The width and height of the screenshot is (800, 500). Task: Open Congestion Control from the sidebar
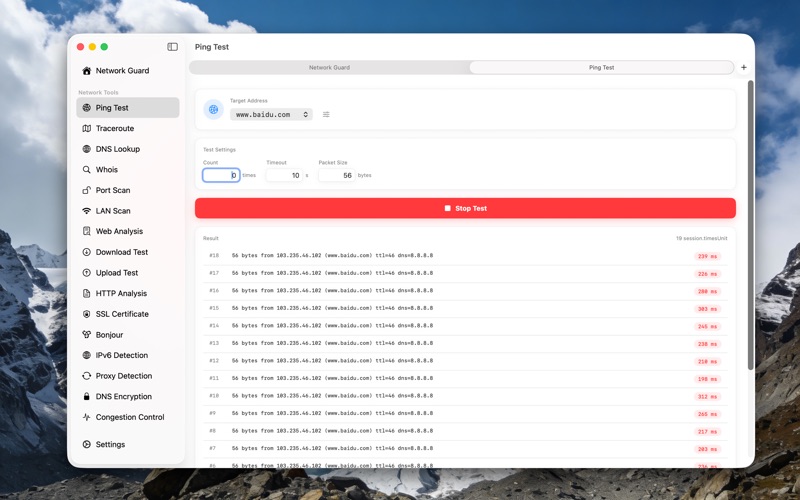click(x=128, y=417)
